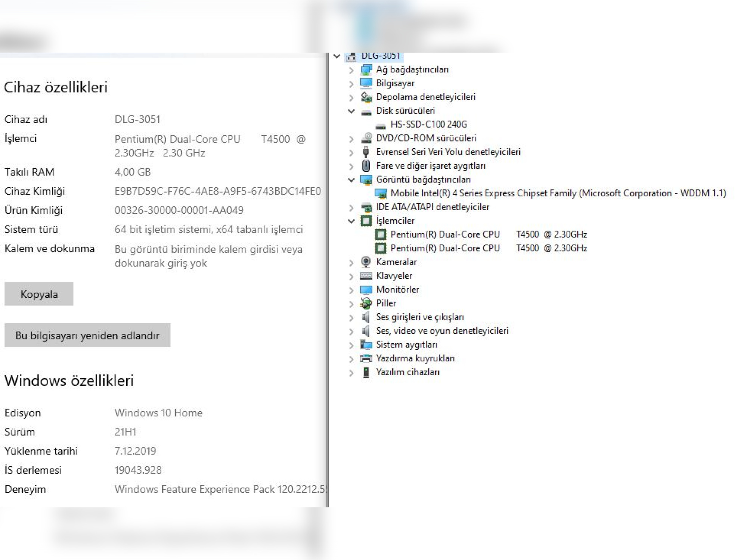Select the IDE ATA/ATAPI denetleyiciler label
The height and width of the screenshot is (560, 747).
(433, 207)
